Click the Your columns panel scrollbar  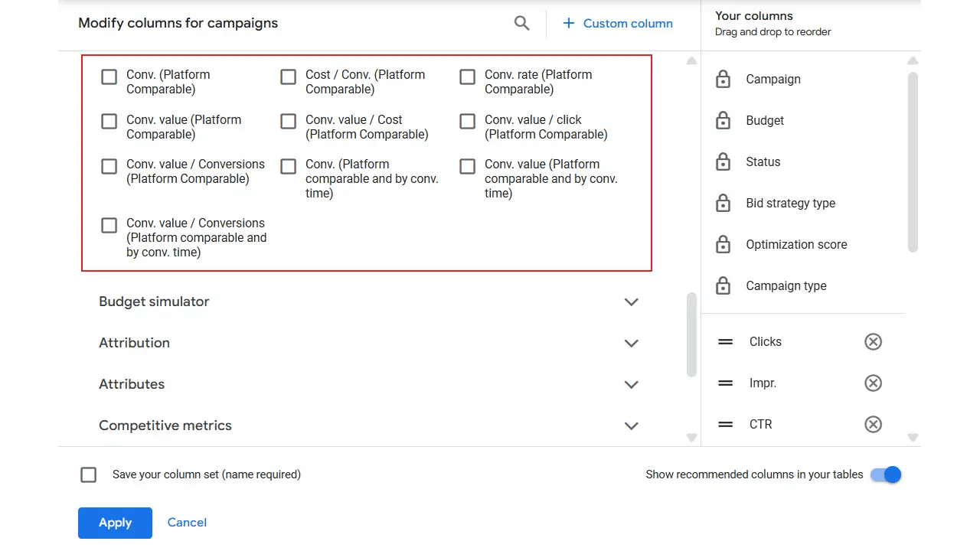(913, 162)
